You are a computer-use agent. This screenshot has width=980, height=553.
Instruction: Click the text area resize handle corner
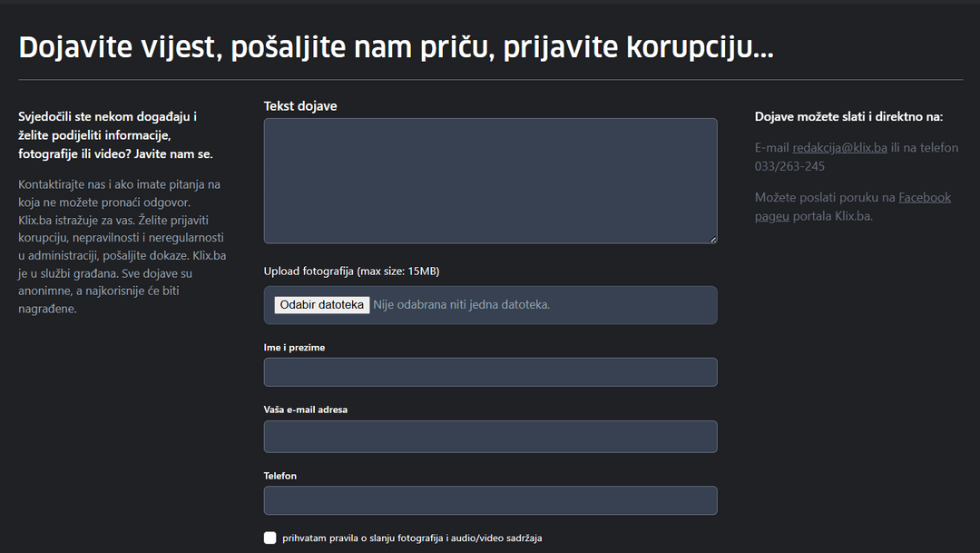point(713,239)
